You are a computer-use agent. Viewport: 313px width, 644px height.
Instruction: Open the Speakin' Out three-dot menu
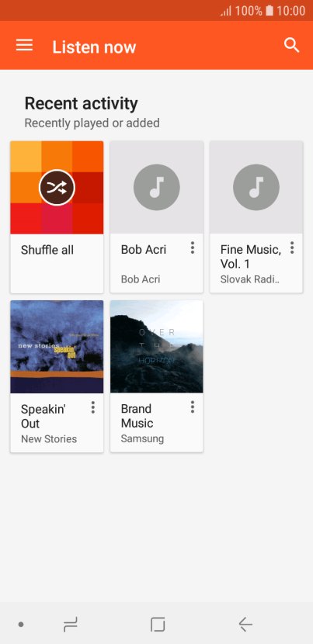tap(93, 407)
